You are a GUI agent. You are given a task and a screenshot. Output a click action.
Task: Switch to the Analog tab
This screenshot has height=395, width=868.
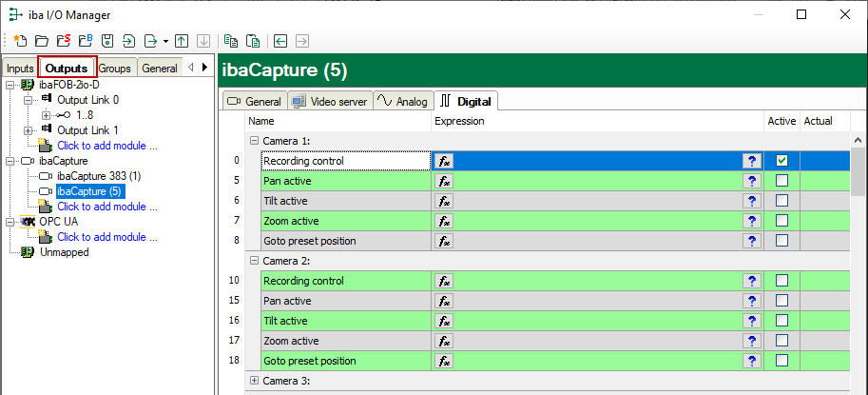point(401,101)
